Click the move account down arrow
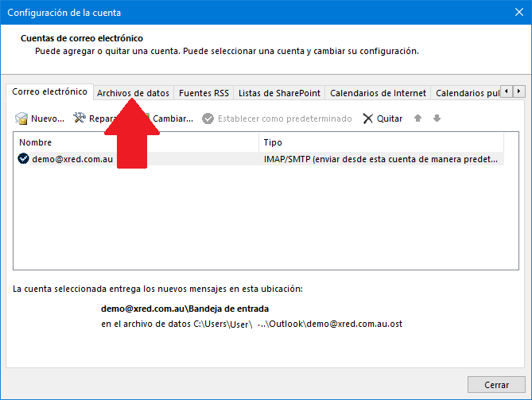This screenshot has width=532, height=400. [437, 118]
